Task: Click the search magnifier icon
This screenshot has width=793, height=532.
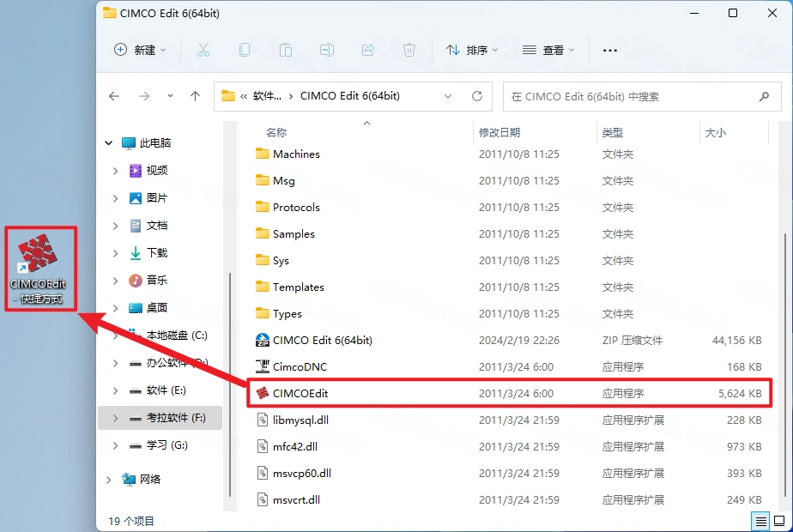Action: pos(764,97)
